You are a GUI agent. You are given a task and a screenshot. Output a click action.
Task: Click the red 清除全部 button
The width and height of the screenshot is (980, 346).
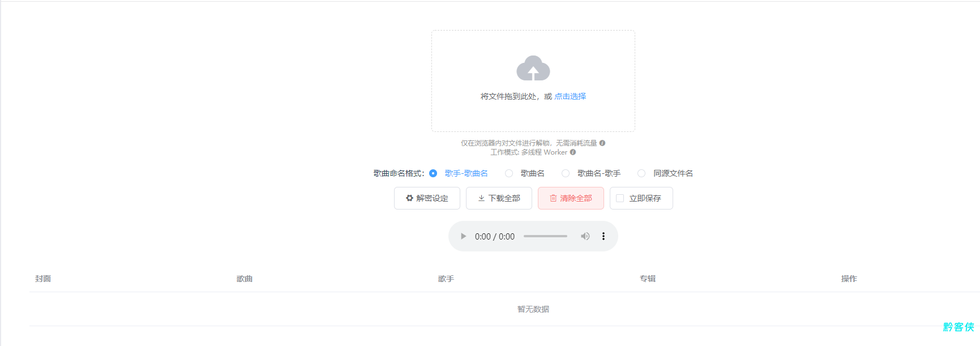point(571,198)
